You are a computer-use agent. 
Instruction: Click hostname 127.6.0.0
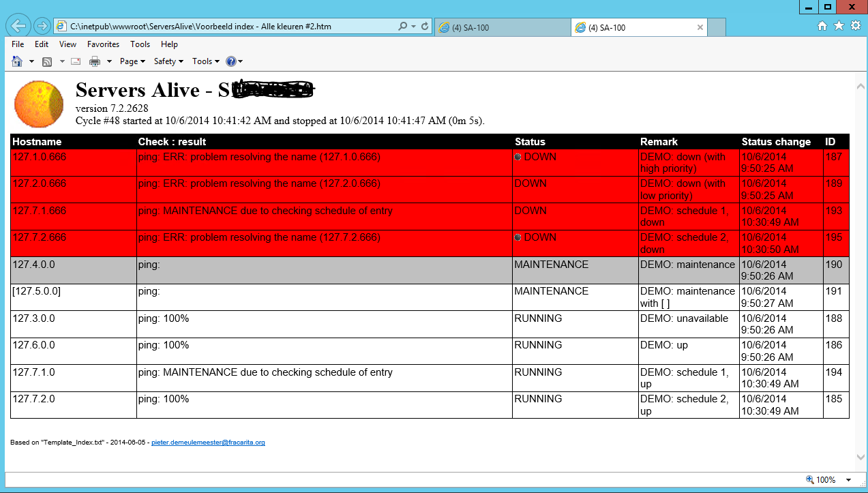[x=33, y=345]
